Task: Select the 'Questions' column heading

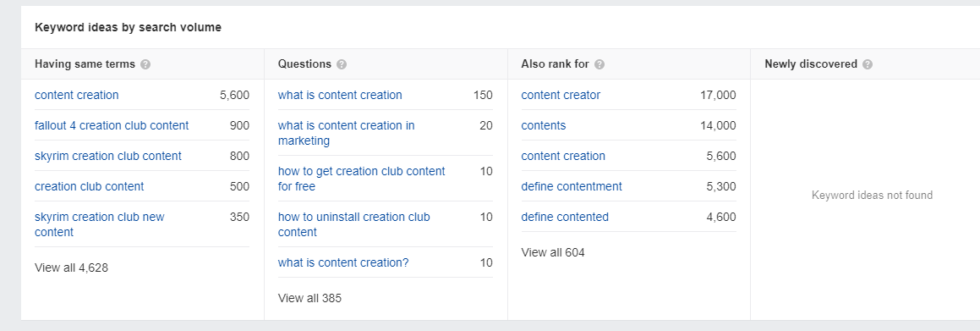Action: [x=305, y=64]
